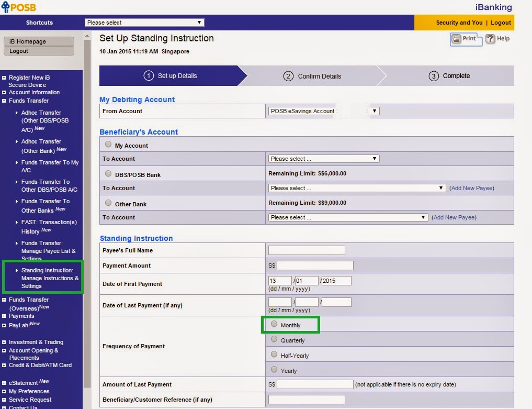Image resolution: width=532 pixels, height=409 pixels.
Task: Expand Payments section
Action: click(x=4, y=316)
